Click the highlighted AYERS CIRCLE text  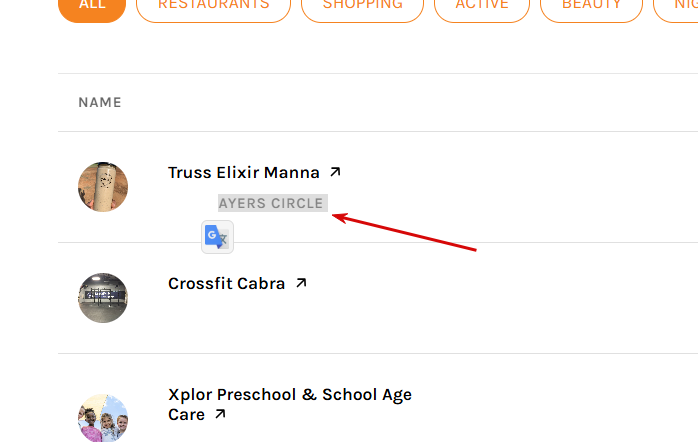click(273, 203)
